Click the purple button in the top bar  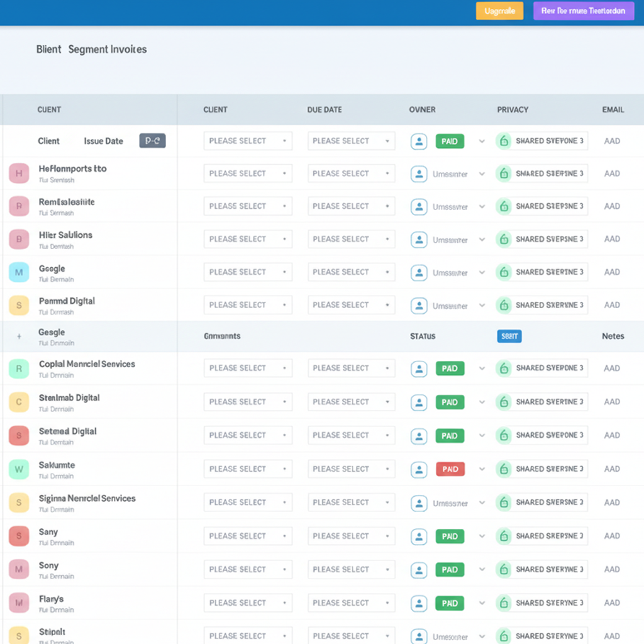[x=583, y=11]
